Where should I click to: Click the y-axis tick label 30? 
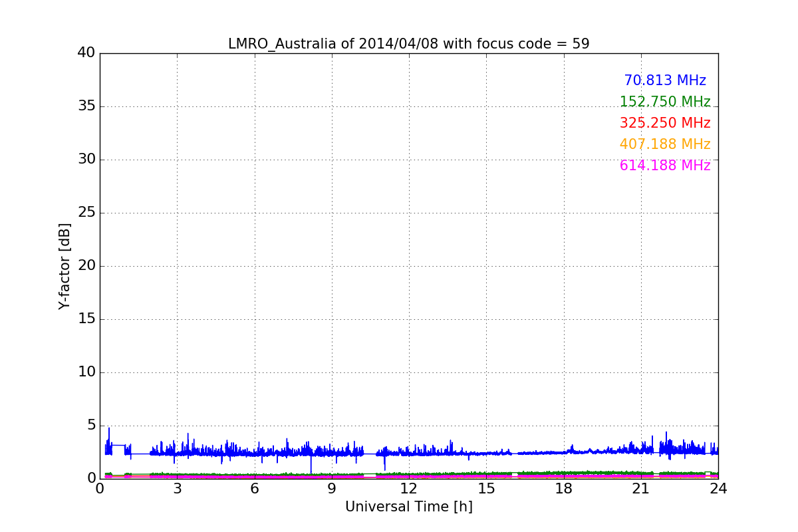click(86, 160)
